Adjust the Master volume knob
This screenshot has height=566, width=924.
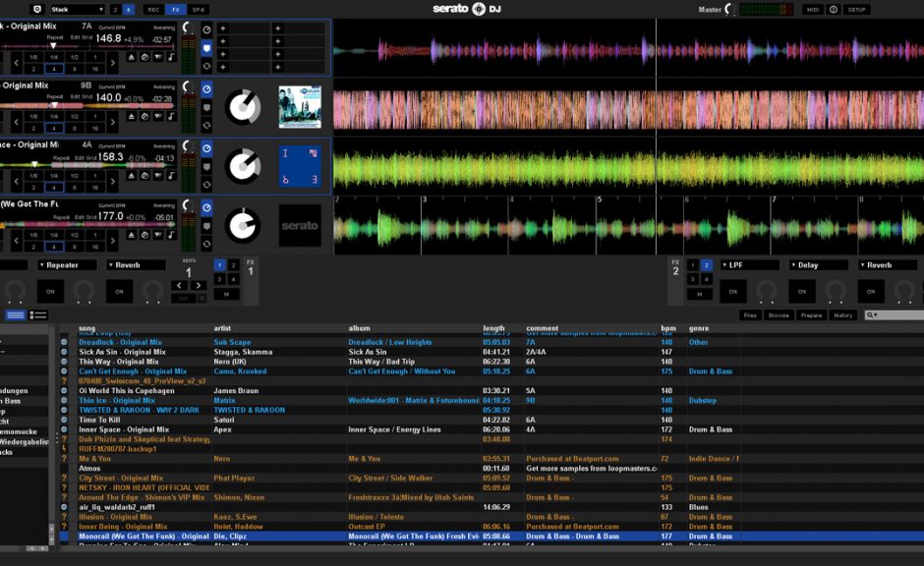tap(730, 10)
